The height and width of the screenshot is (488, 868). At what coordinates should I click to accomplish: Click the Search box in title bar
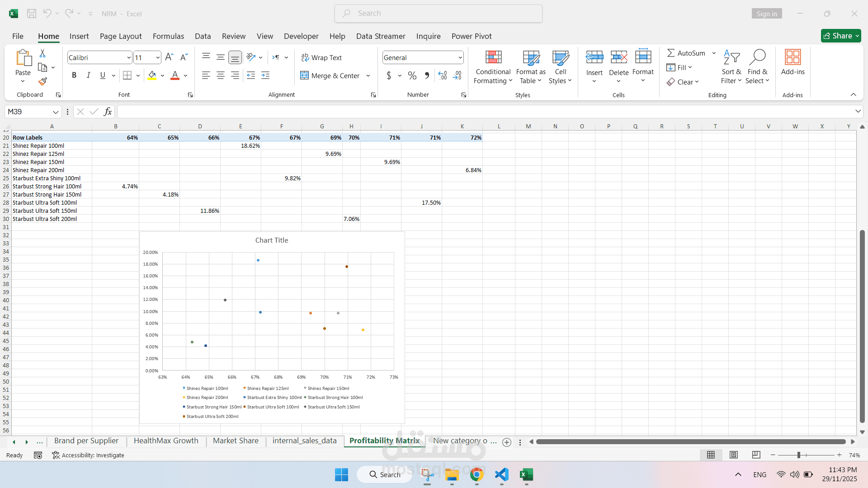[439, 14]
